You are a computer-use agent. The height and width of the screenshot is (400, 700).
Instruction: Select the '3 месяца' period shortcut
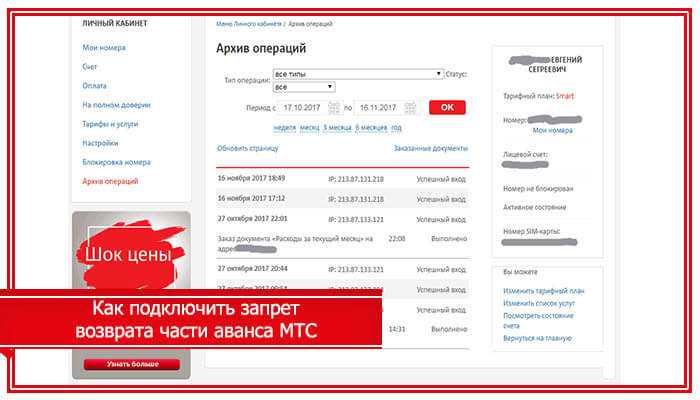click(337, 128)
